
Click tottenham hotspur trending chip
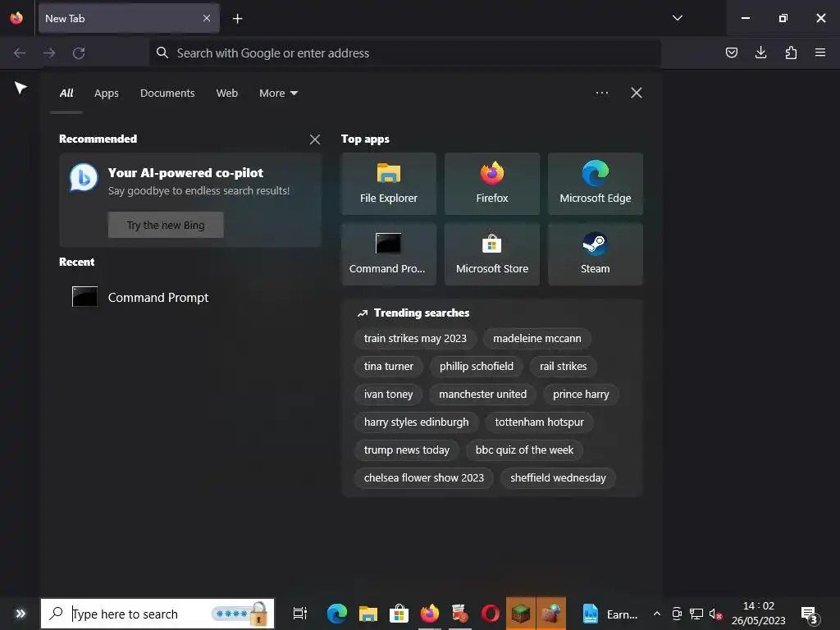coord(539,422)
